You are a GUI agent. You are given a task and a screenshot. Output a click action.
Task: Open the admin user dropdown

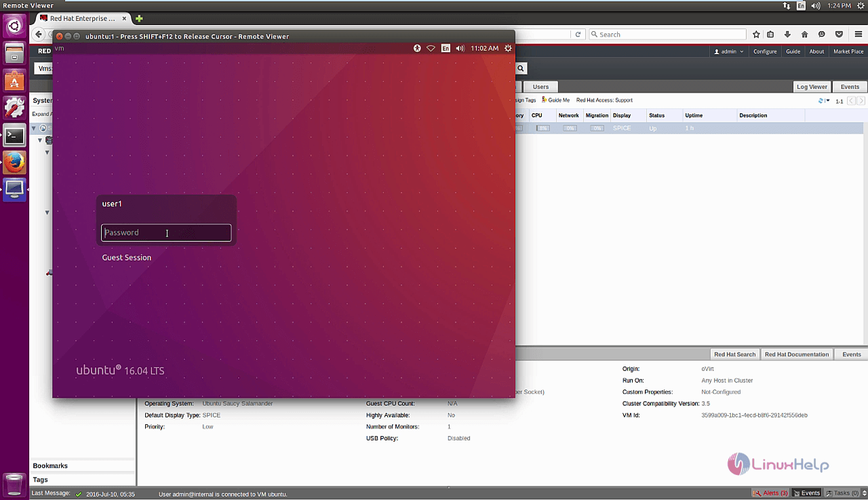coord(729,51)
